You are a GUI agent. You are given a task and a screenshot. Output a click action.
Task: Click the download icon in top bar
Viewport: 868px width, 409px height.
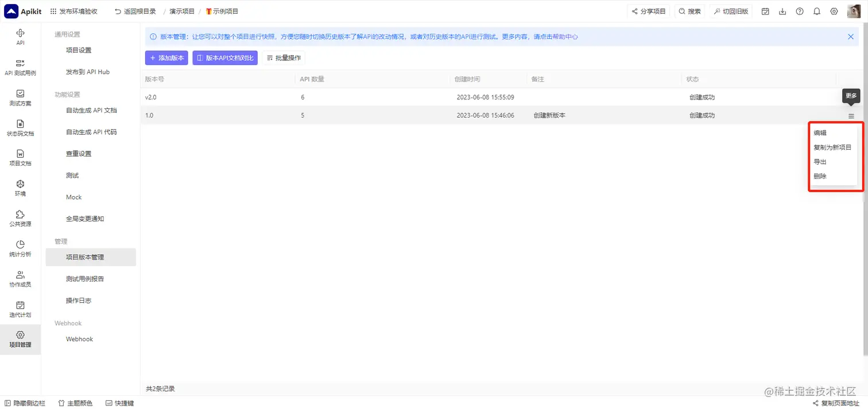(x=782, y=11)
